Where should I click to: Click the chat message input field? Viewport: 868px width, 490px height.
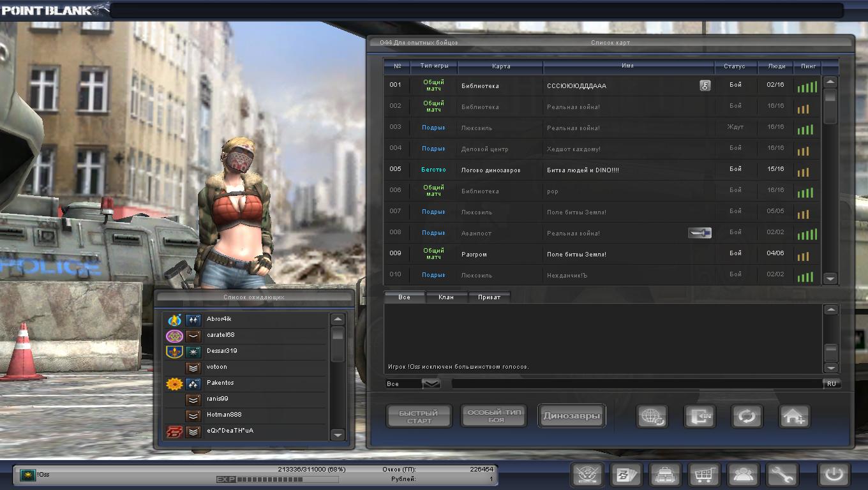(636, 383)
